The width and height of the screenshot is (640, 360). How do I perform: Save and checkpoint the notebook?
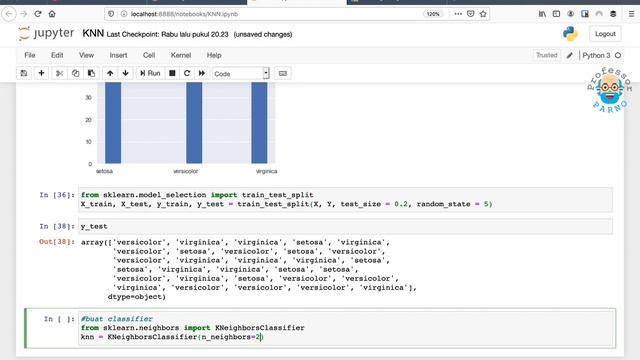(x=24, y=73)
